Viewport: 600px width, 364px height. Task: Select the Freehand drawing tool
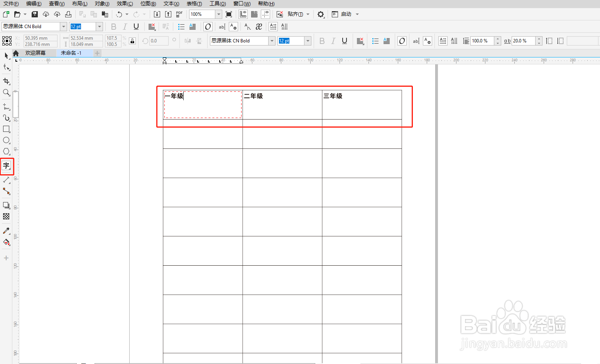click(x=6, y=106)
